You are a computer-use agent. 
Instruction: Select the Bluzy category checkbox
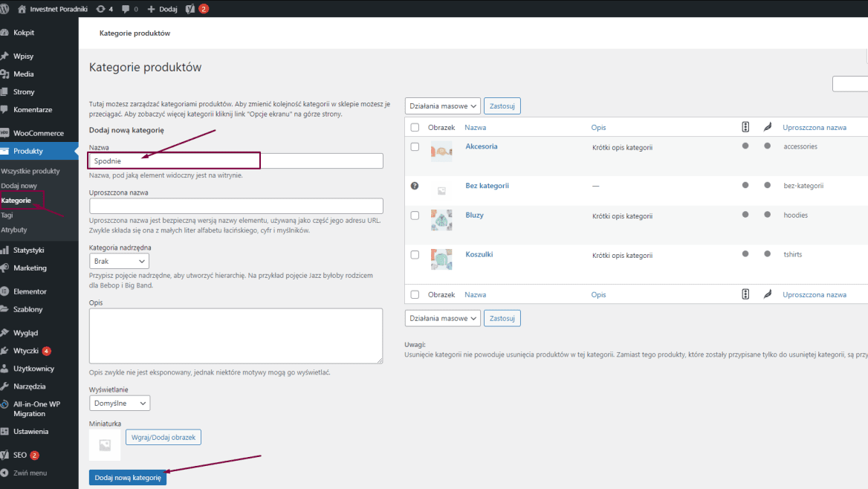coord(415,216)
